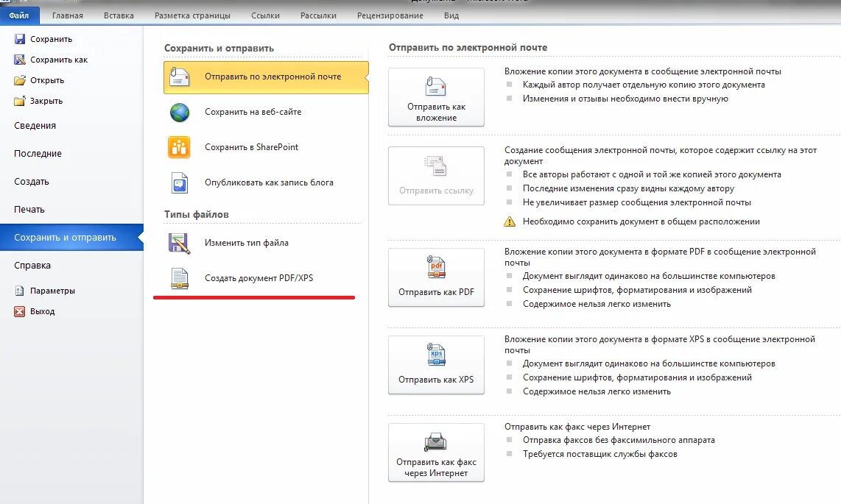
Task: Open the Файл tab
Action: [x=18, y=15]
